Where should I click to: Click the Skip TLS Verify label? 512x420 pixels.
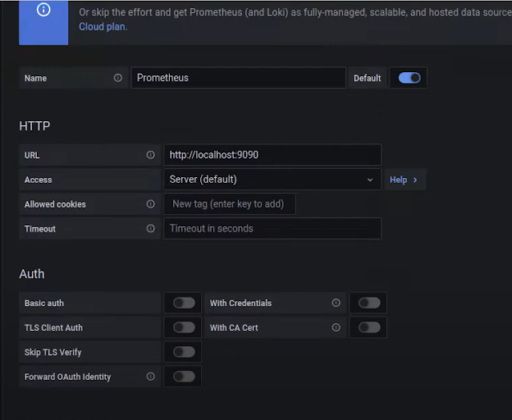click(53, 352)
